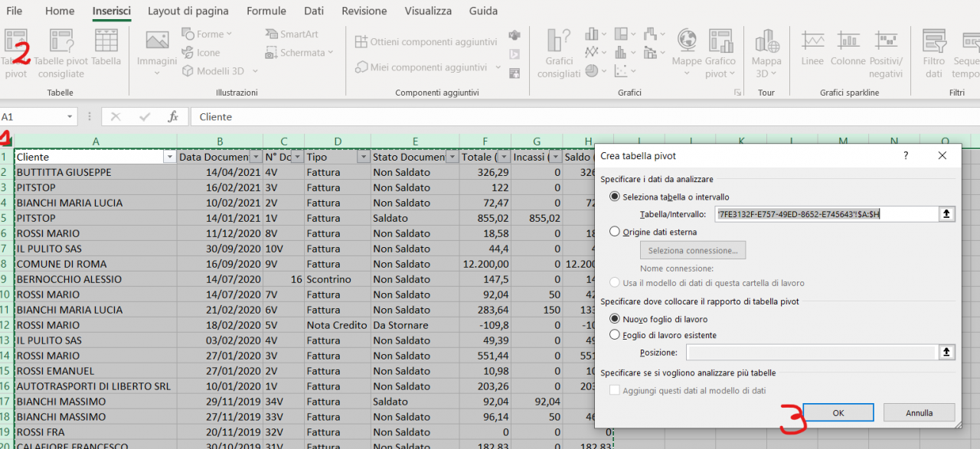Screen dimensions: 980x449
Task: Open the pie chart insert dropdown
Action: tap(596, 71)
